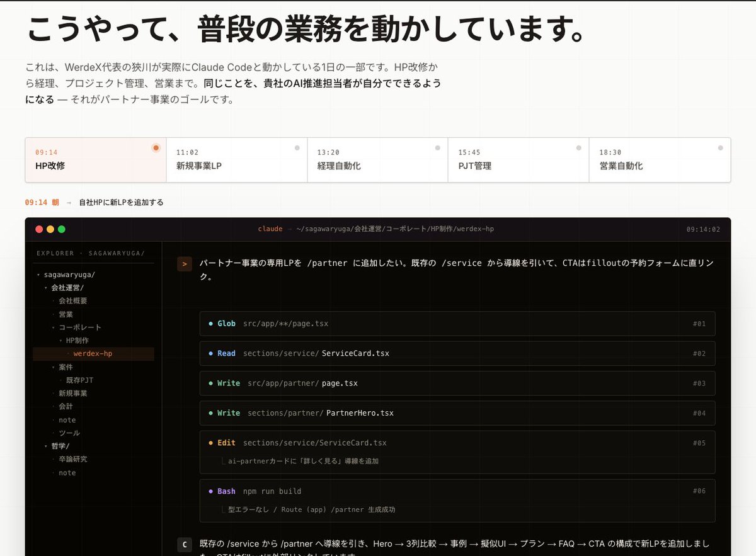This screenshot has height=556, width=756.
Task: Select note under 哲学 in explorer
Action: click(67, 473)
